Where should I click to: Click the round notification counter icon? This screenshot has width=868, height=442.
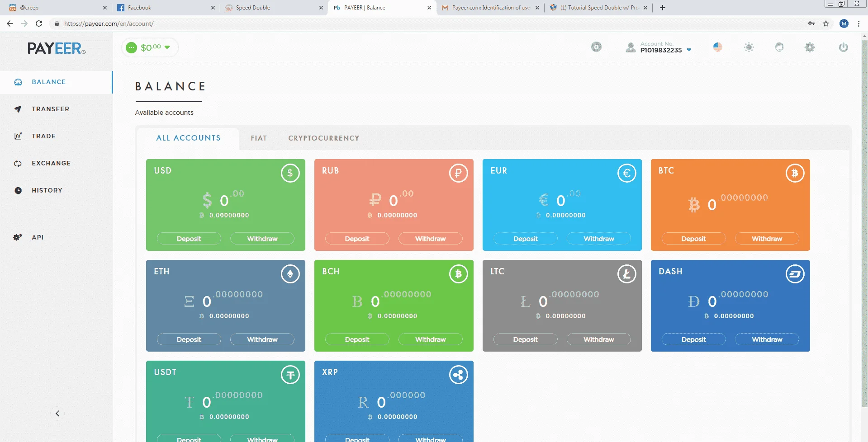tap(596, 47)
